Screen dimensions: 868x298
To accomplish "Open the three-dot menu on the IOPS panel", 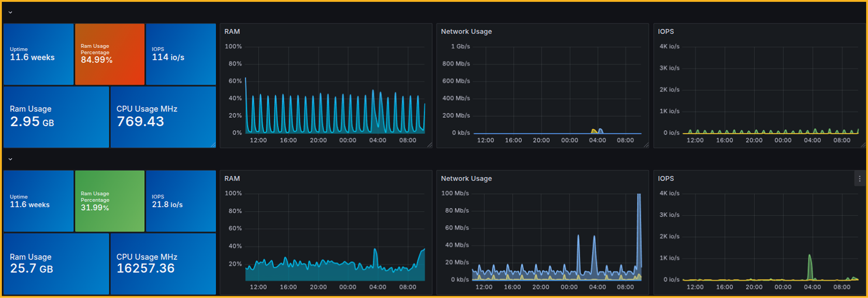I will pos(860,179).
